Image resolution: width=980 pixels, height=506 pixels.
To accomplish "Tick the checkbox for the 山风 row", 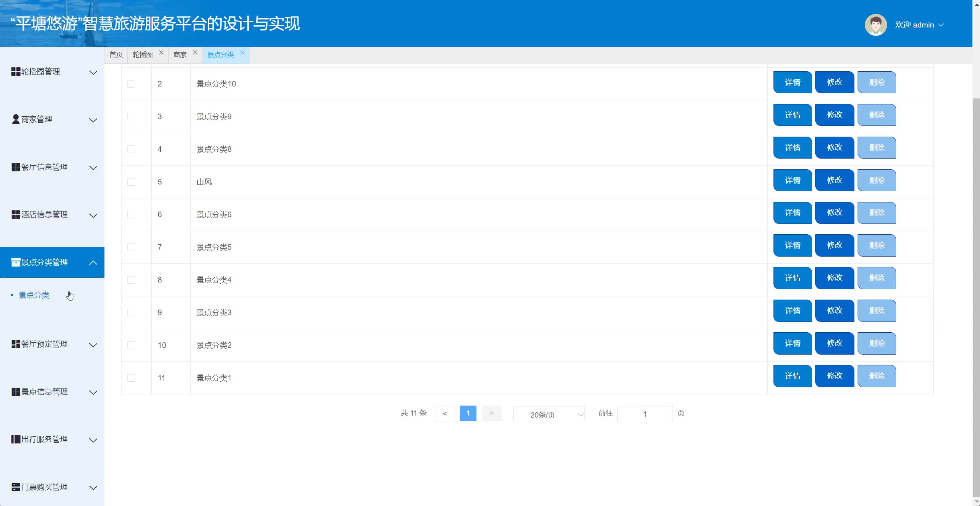I will tap(131, 182).
